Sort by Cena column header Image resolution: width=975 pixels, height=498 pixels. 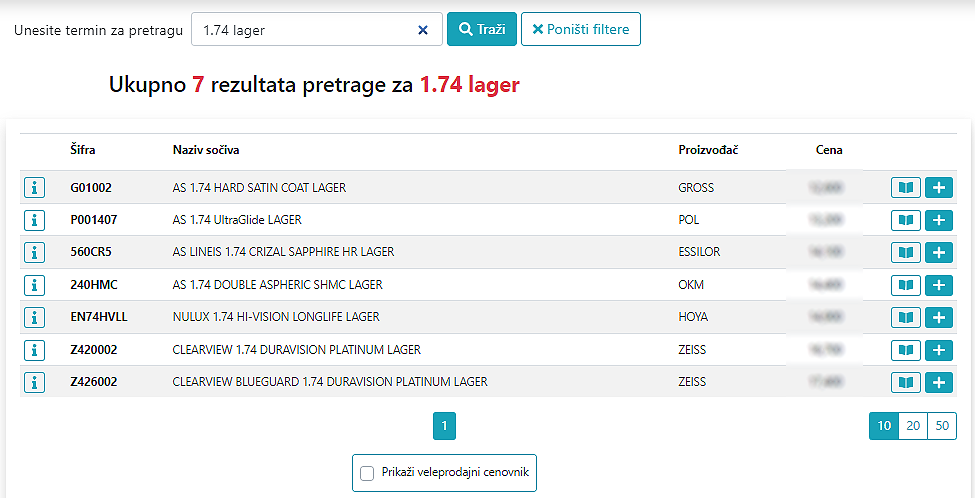[x=828, y=150]
